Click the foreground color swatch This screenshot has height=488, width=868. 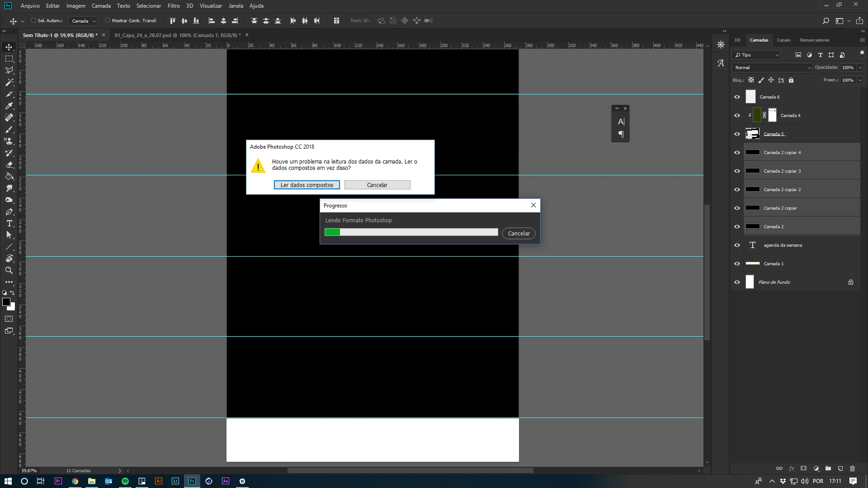coord(6,302)
